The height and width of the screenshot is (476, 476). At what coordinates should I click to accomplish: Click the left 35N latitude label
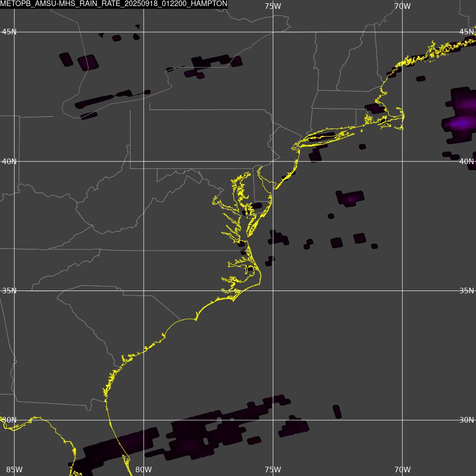click(x=9, y=291)
